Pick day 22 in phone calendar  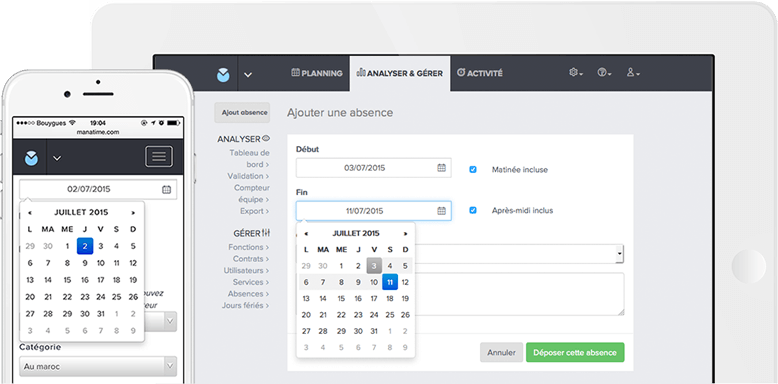(67, 297)
